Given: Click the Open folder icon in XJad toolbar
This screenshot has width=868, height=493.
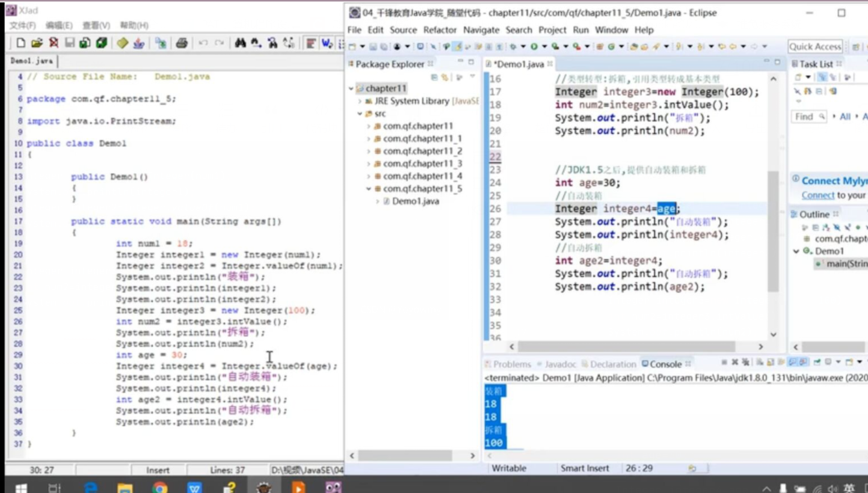Looking at the screenshot, I should (x=37, y=43).
